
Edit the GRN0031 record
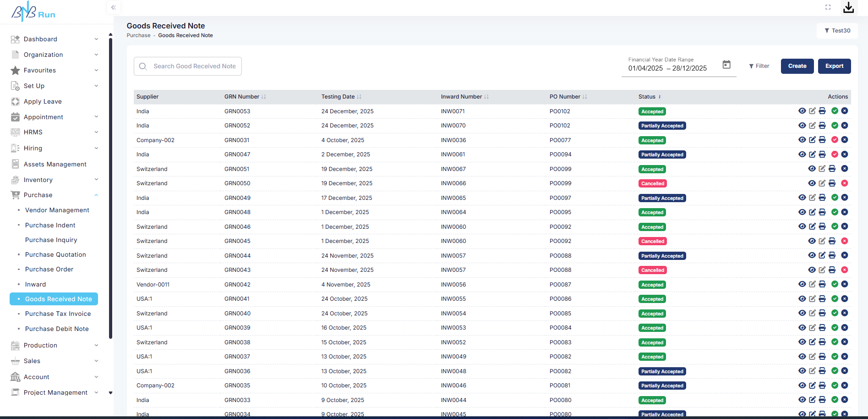click(x=812, y=140)
